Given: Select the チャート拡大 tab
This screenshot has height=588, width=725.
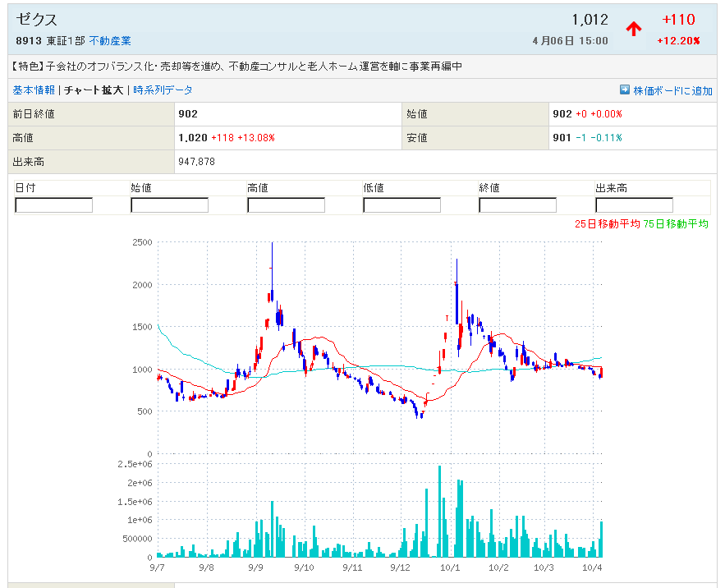Looking at the screenshot, I should pos(94,90).
